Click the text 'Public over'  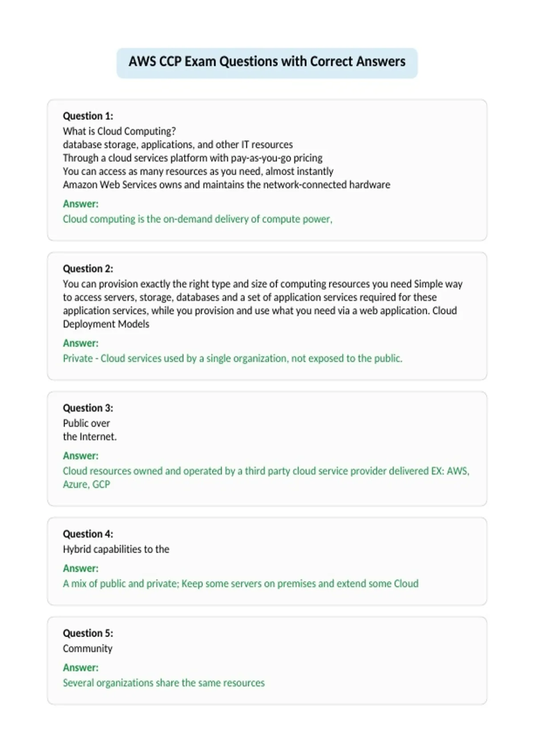86,423
